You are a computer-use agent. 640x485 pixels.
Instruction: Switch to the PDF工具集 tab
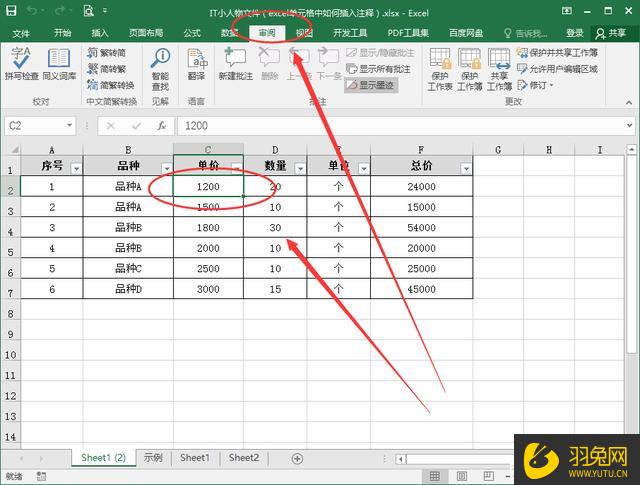click(408, 33)
